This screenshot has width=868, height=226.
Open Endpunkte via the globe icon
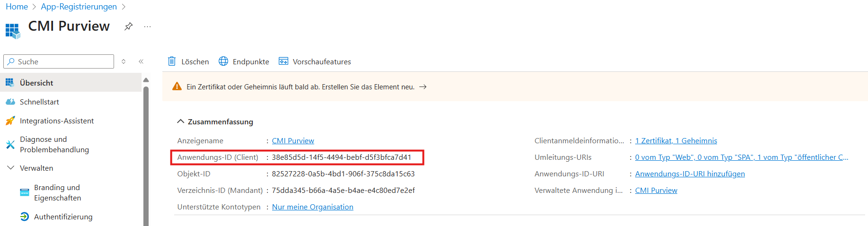pos(223,61)
